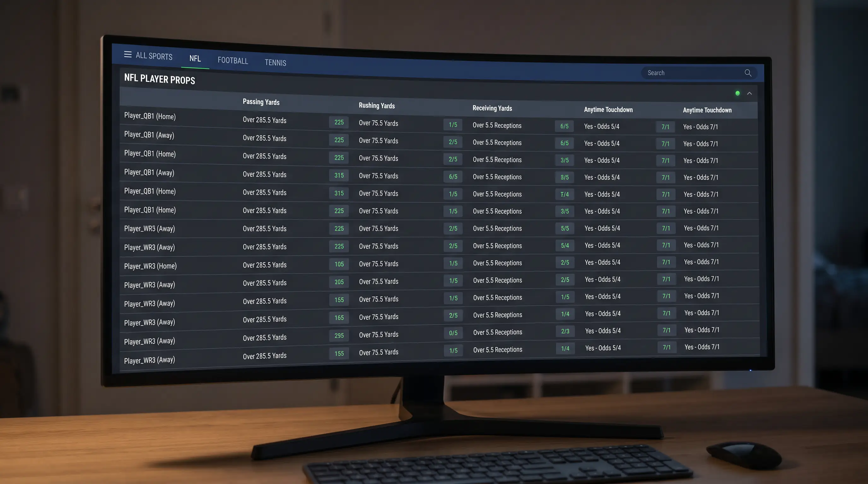Click Over 5.5 Receptions in Player_WR3 (Home) row
Screen dimensions: 868x484
click(x=497, y=263)
